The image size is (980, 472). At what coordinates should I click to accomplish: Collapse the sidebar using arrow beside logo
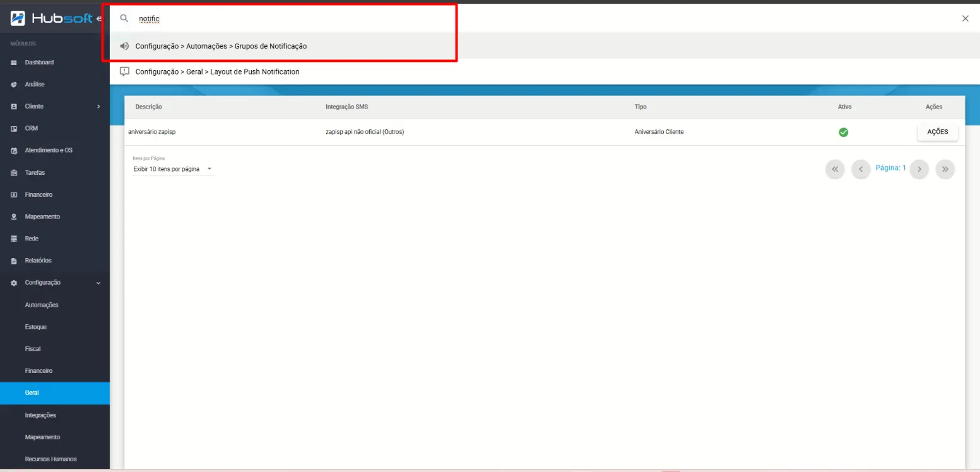click(x=99, y=18)
